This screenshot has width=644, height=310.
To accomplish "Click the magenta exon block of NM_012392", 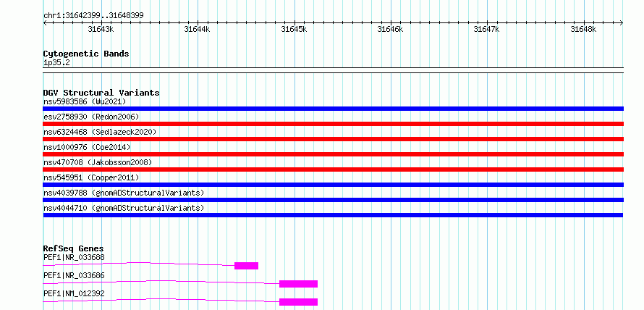I will click(x=299, y=302).
